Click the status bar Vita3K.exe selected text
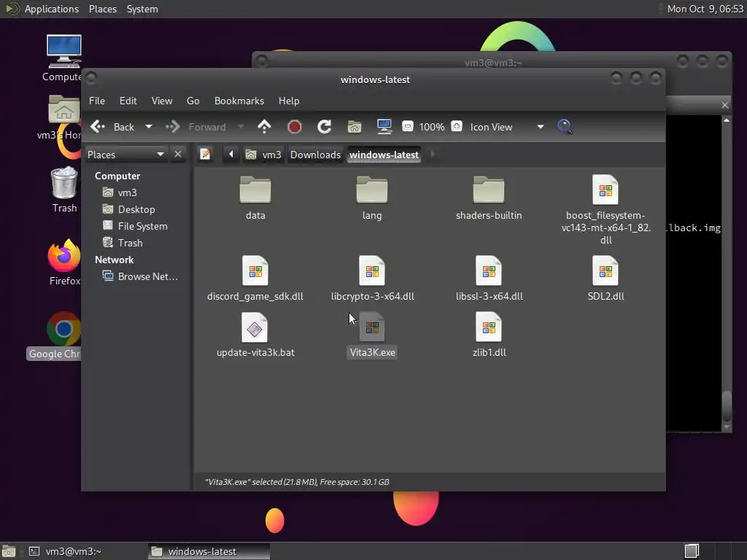This screenshot has width=747, height=560. pyautogui.click(x=297, y=482)
